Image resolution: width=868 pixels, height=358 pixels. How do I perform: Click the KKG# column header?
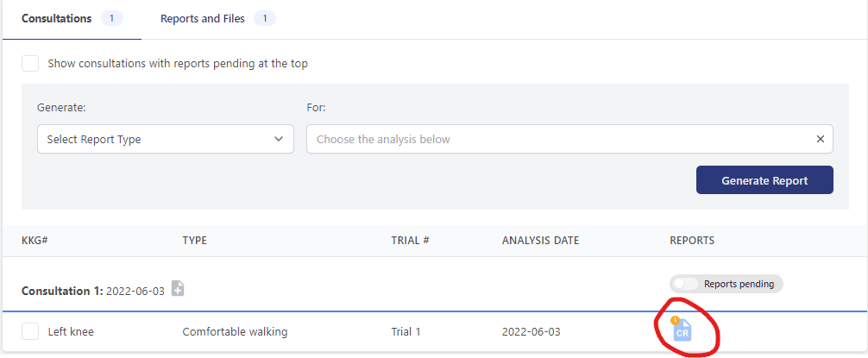[x=35, y=240]
